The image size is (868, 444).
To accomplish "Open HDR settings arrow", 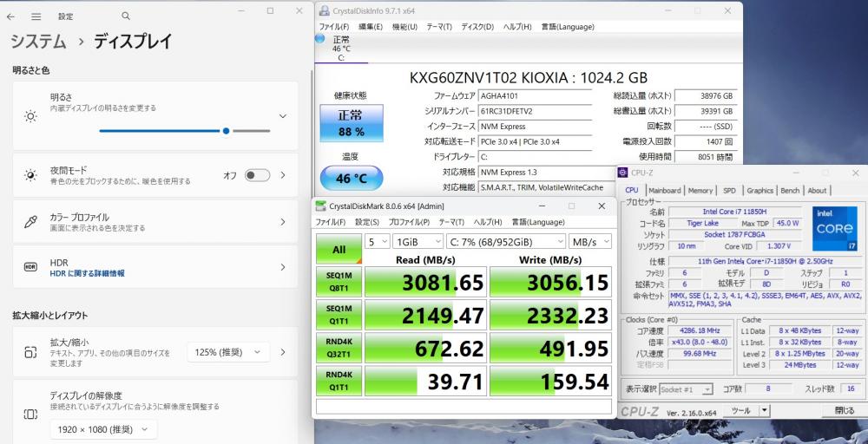I will 283,267.
